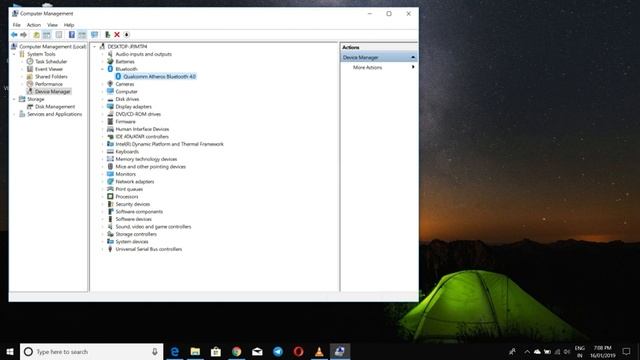Select Sound, video and game controllers
The image size is (640, 360).
coord(153,227)
